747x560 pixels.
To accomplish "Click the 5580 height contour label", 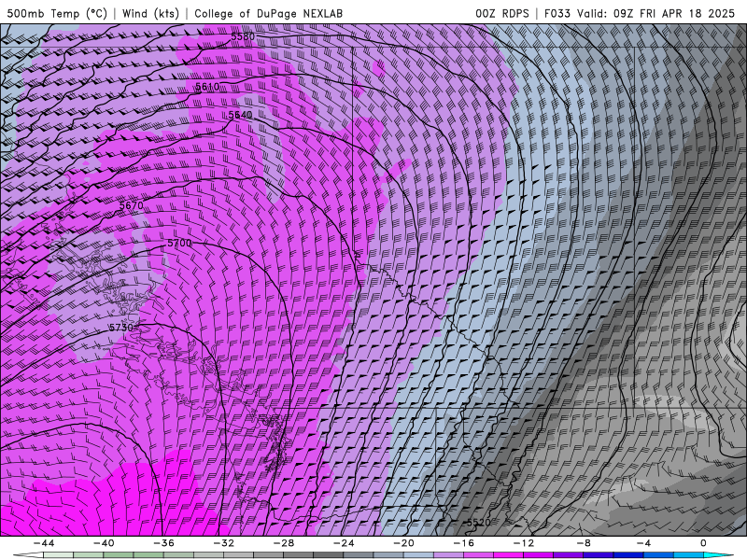I will tap(243, 36).
